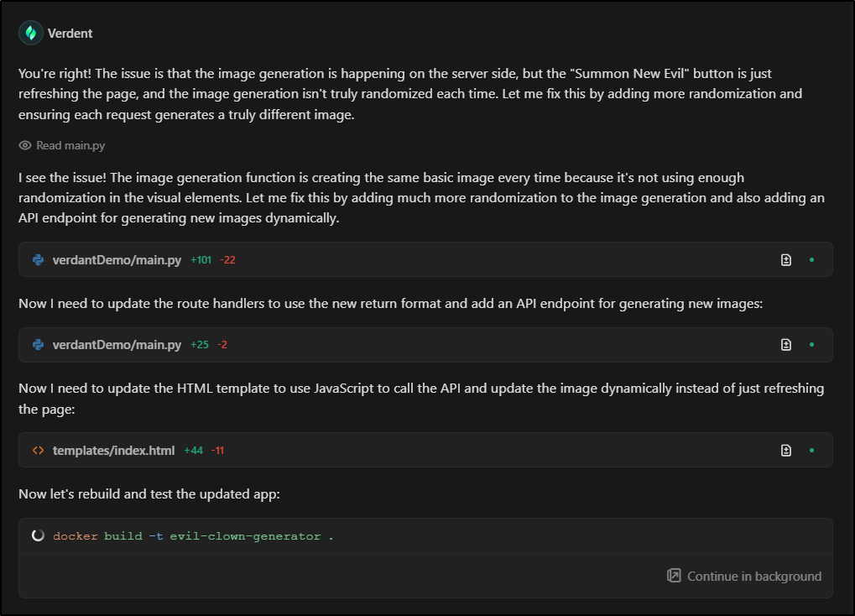855x616 pixels.
Task: Open the Read main.py step link
Action: (x=70, y=146)
